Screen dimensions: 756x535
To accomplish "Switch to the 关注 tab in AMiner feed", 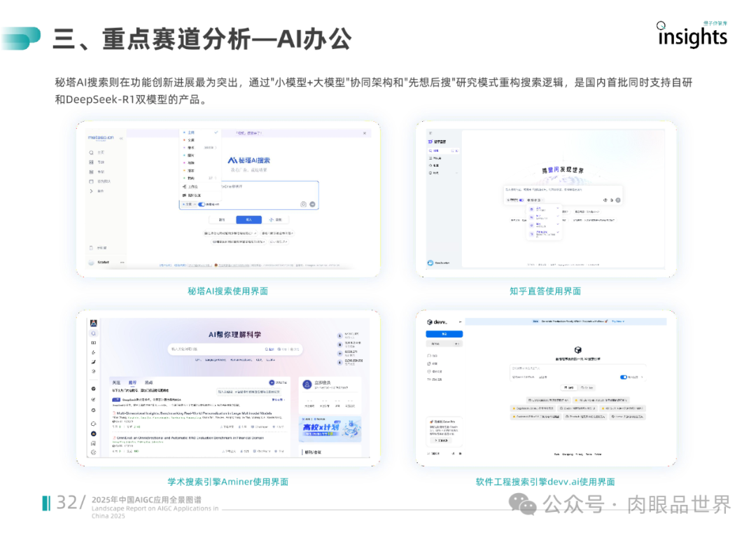I will click(116, 382).
